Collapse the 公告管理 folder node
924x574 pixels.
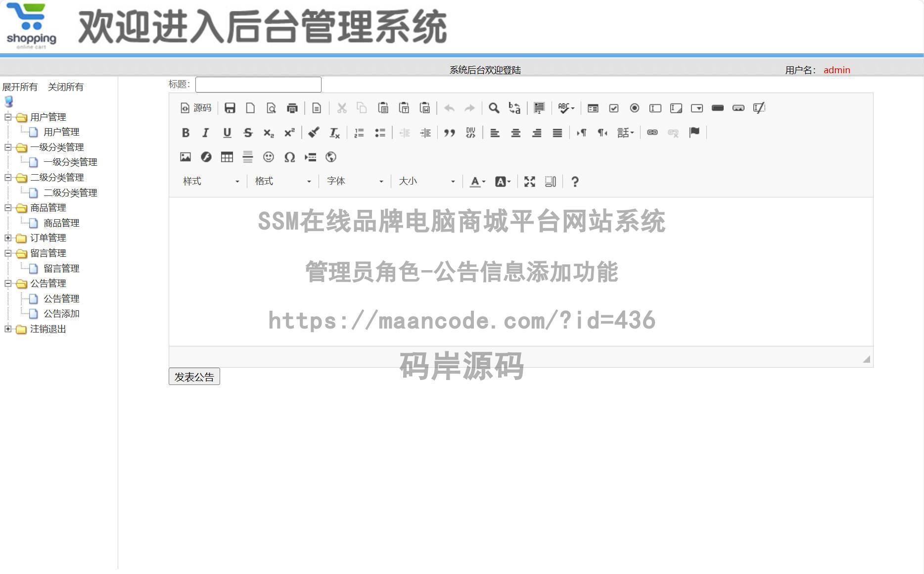(8, 284)
